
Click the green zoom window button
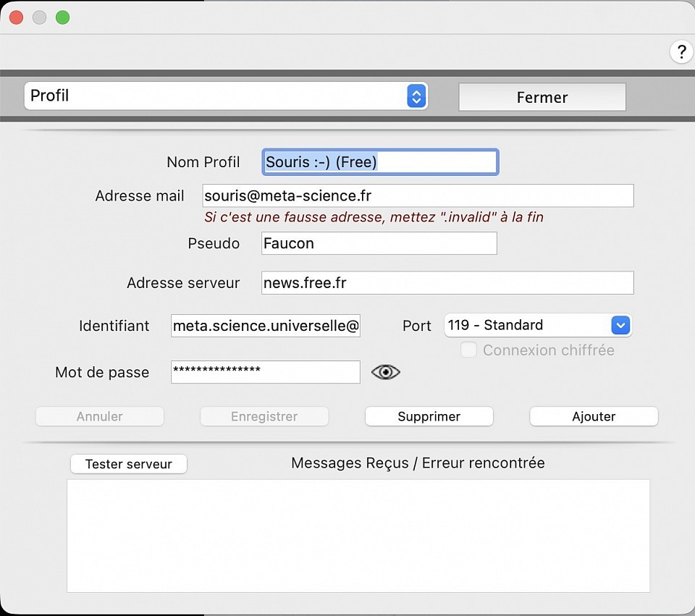63,17
